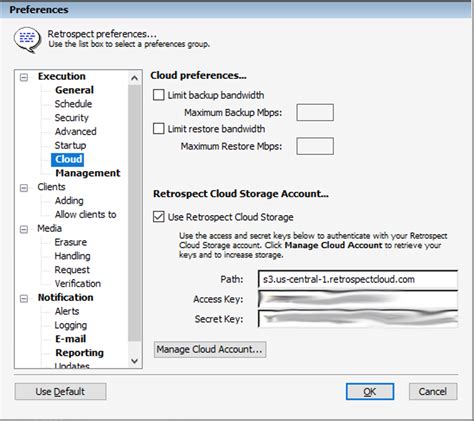Uncheck Use Retrospect Cloud Storage

click(158, 217)
